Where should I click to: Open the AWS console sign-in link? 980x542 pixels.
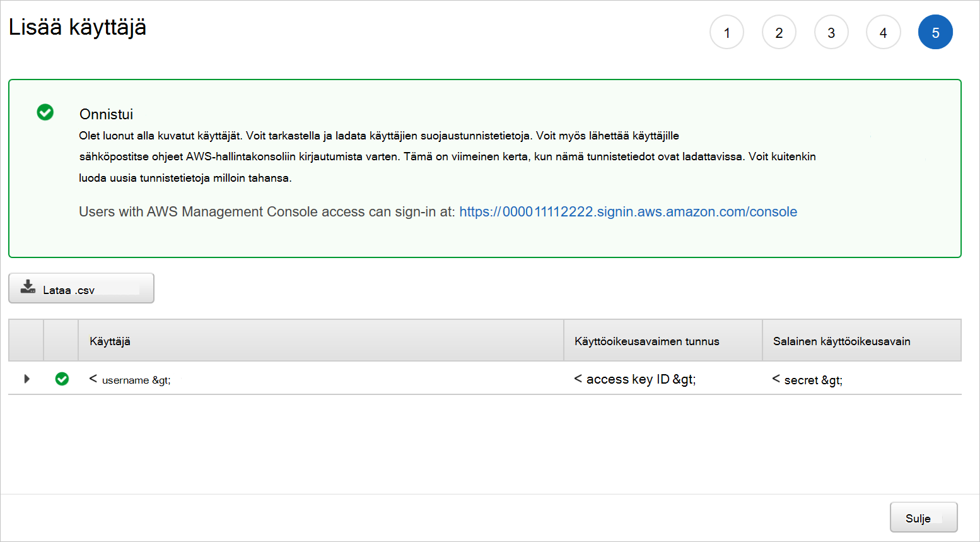(x=628, y=212)
